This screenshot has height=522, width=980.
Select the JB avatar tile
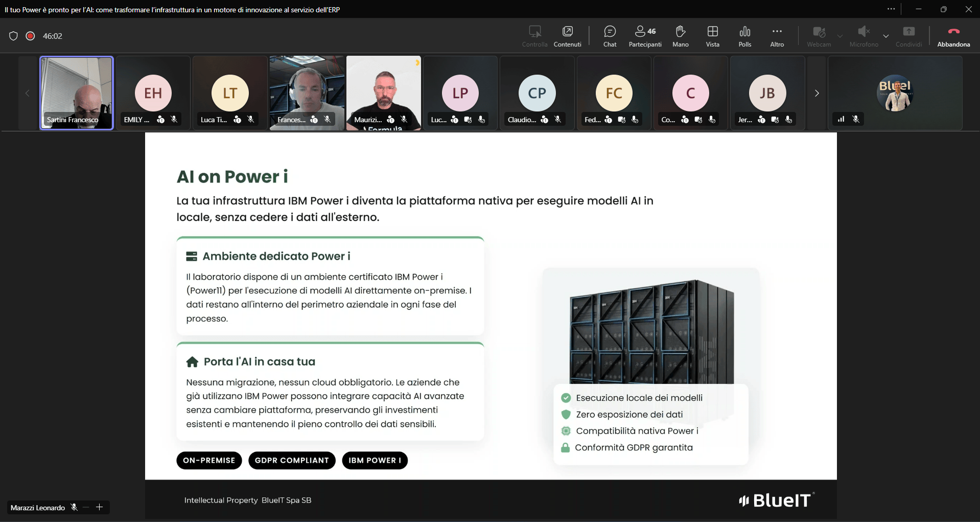click(x=767, y=93)
